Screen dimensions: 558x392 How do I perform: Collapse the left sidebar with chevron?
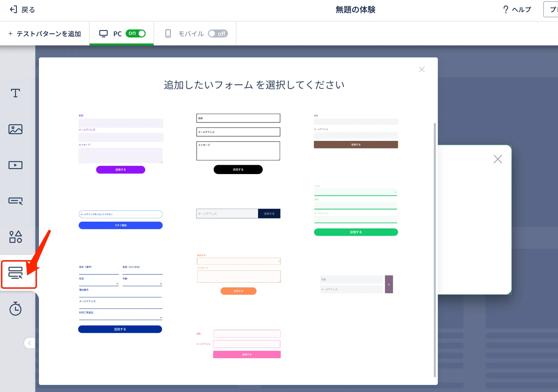(29, 343)
